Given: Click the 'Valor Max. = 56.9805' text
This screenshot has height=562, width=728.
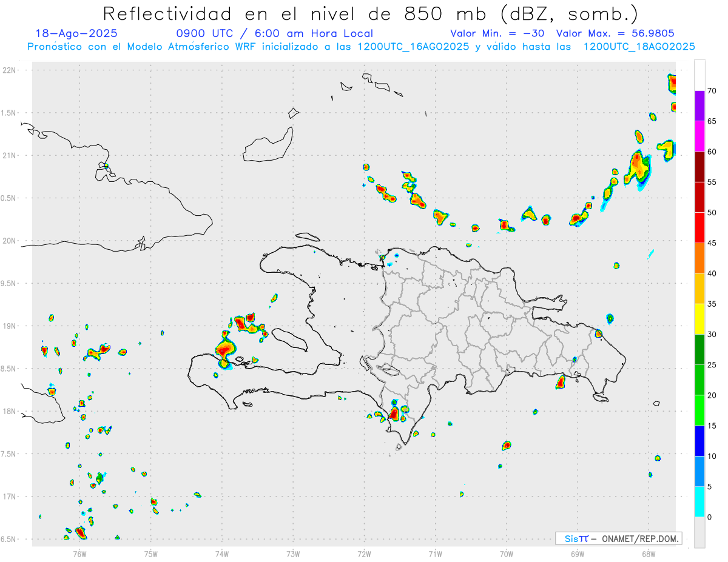Looking at the screenshot, I should (x=615, y=33).
